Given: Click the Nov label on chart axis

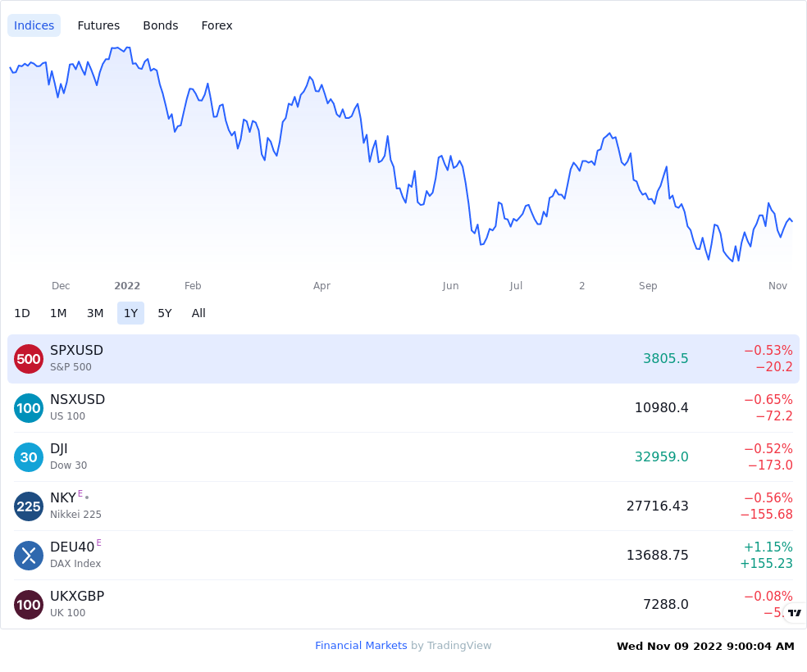Looking at the screenshot, I should pos(777,286).
